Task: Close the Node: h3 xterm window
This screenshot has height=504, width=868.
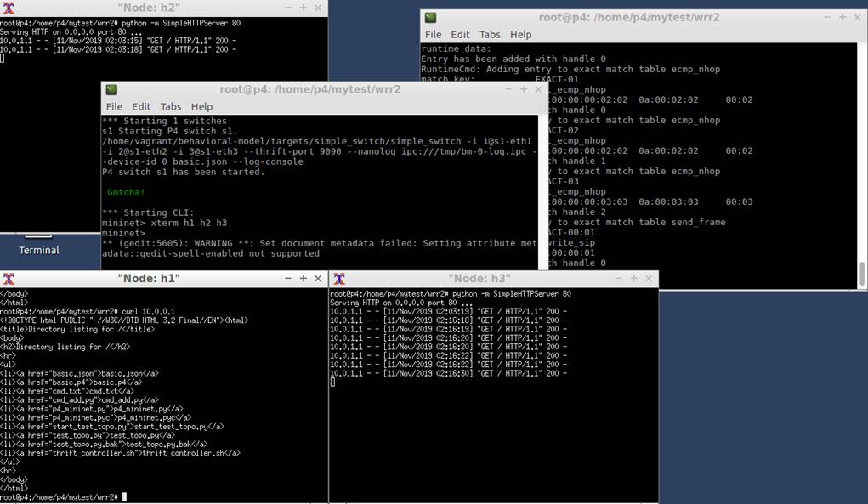Action: [648, 279]
